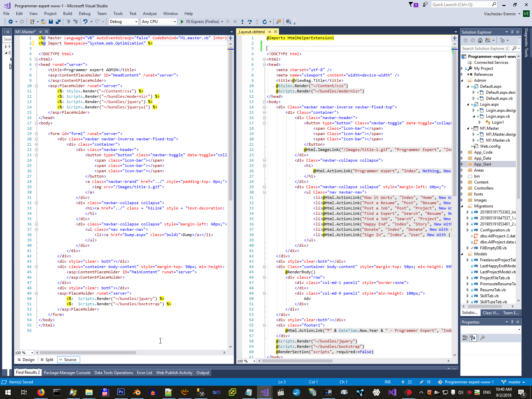This screenshot has width=532, height=399.
Task: Click the Pending Changes Filter clock icon
Action: (503, 40)
